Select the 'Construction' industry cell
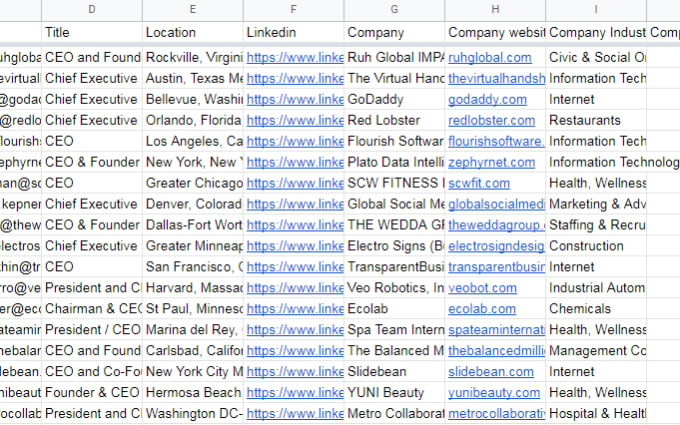Screen dimensions: 680x425 (596, 246)
